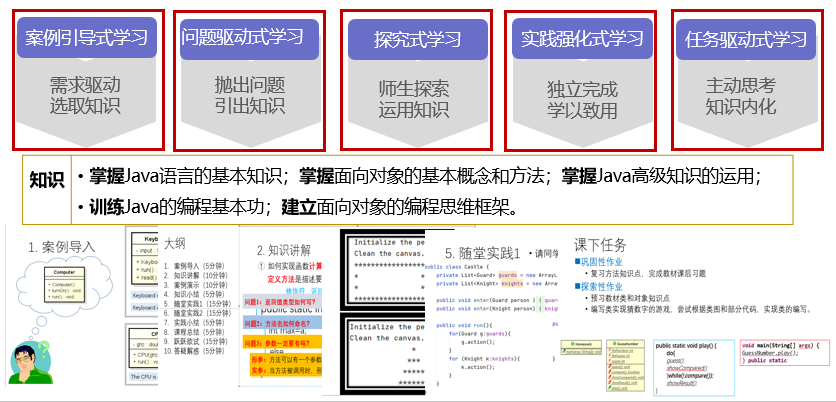This screenshot has width=836, height=402.
Task: Click outline item 随堂实践2（15分钟）
Action: click(x=197, y=313)
